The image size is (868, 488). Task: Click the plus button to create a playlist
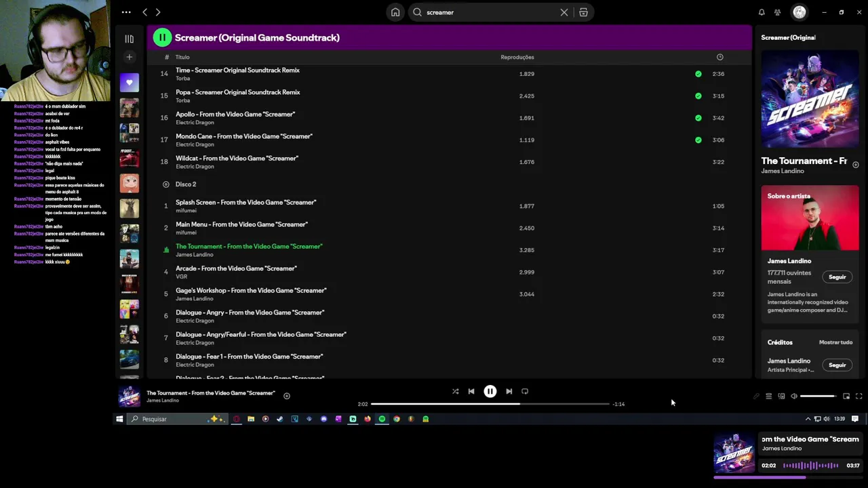(x=130, y=57)
